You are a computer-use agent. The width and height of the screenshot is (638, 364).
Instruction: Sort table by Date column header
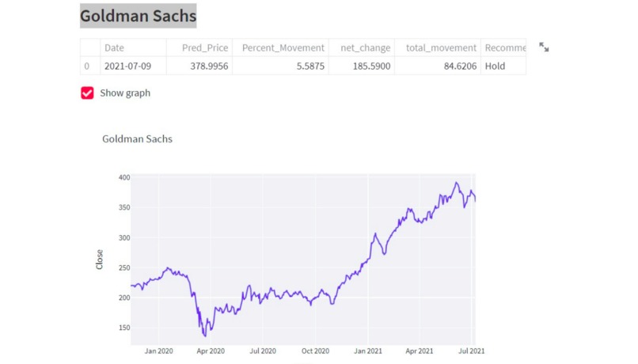tap(133, 47)
